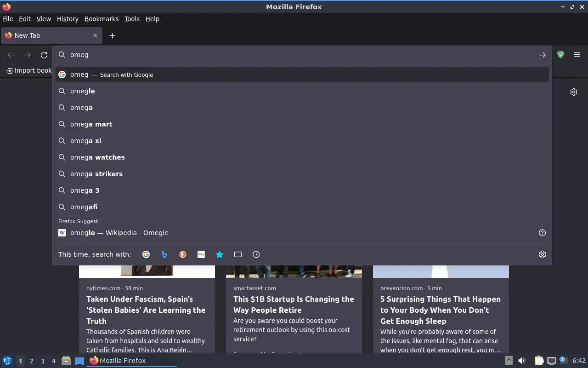The width and height of the screenshot is (588, 368).
Task: Open the uBlock shield extension icon
Action: [x=560, y=55]
